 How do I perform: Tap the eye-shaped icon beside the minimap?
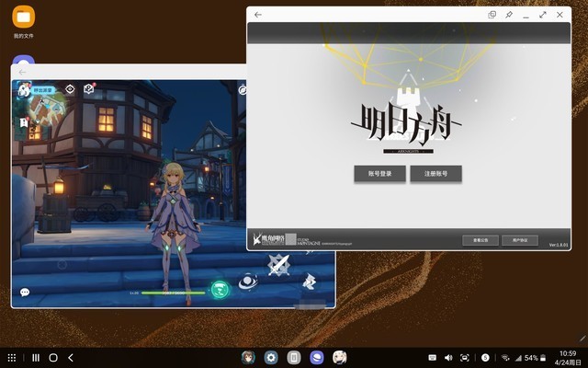click(x=70, y=89)
